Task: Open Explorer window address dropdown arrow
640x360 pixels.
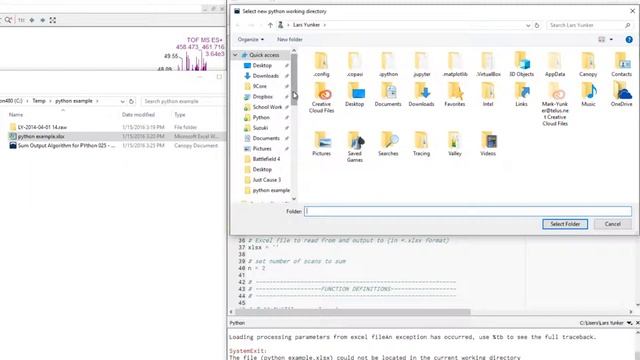Action: click(x=122, y=101)
